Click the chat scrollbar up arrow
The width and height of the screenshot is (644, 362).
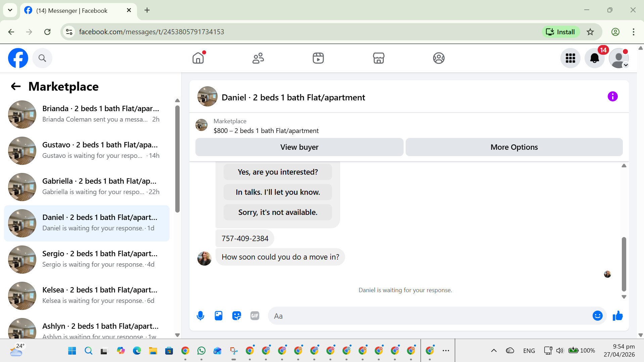point(624,166)
